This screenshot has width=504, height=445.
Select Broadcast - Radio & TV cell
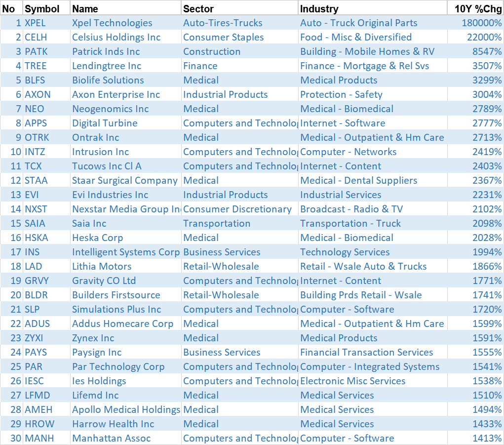373,209
